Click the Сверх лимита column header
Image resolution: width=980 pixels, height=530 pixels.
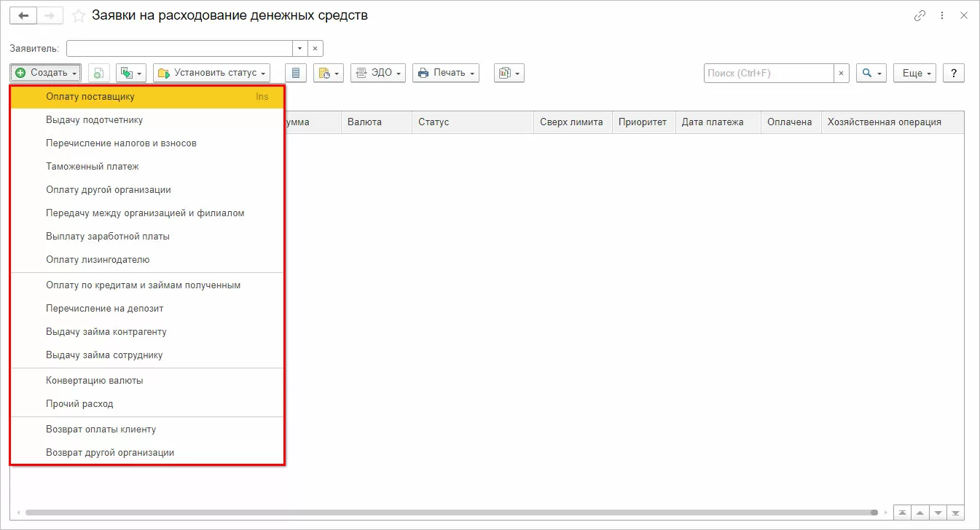(x=573, y=122)
